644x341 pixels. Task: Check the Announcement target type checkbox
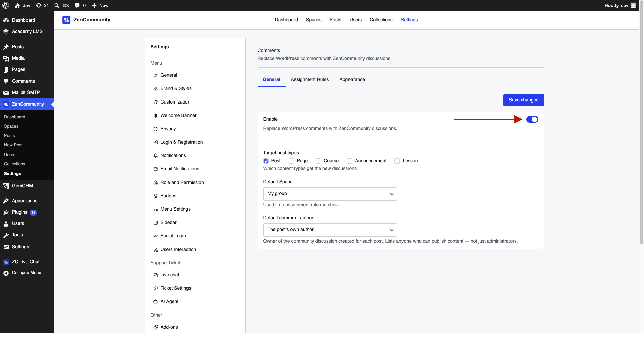coord(350,161)
